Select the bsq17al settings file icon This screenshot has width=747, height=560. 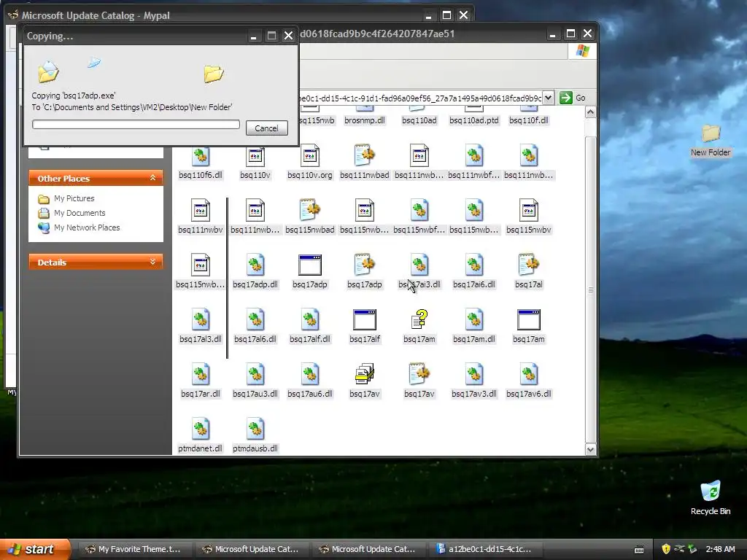click(x=529, y=265)
